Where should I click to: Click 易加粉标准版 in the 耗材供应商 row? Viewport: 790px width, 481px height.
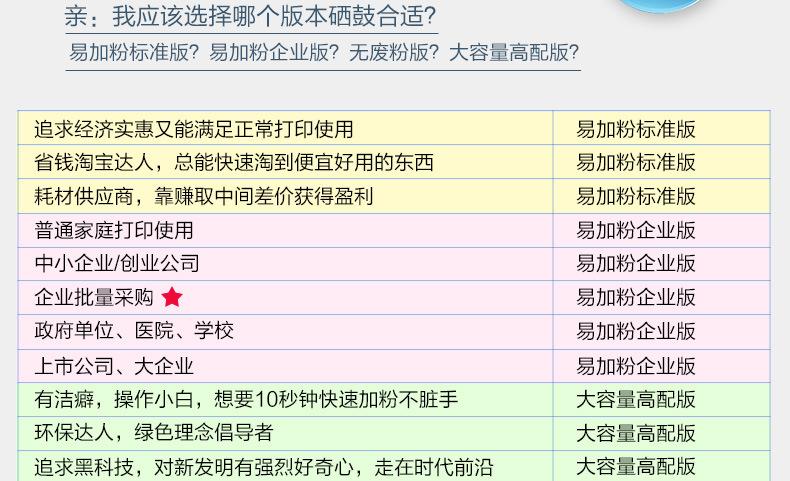pyautogui.click(x=636, y=196)
